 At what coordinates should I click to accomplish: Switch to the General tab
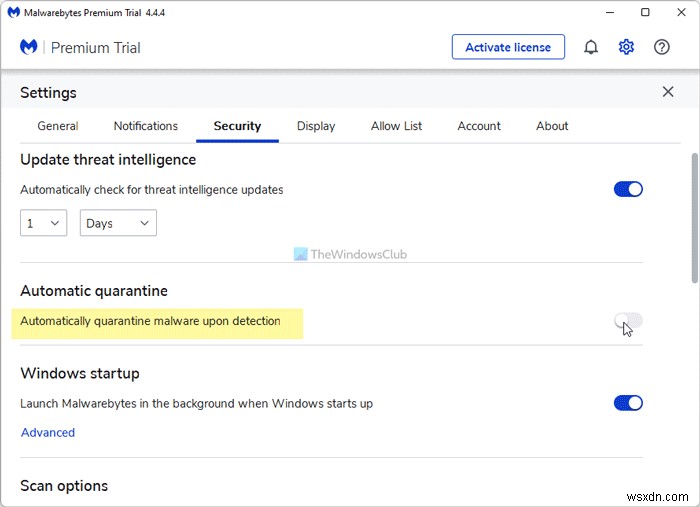[x=58, y=126]
